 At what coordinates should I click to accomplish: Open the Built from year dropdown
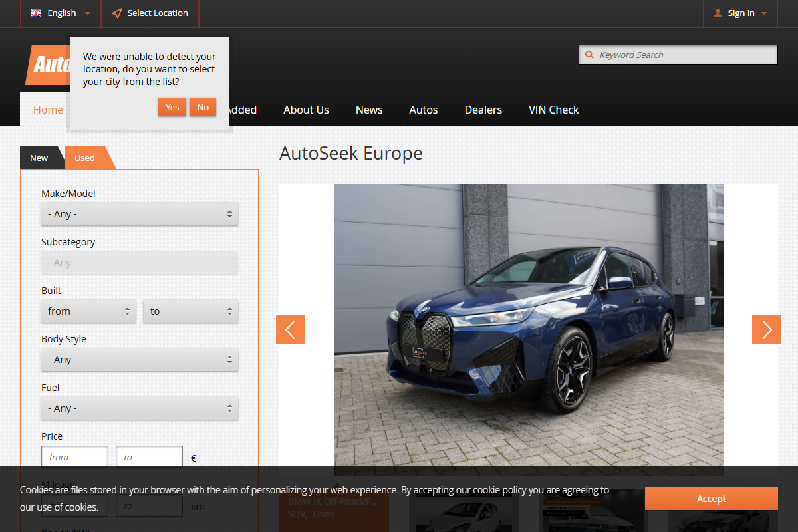[88, 311]
